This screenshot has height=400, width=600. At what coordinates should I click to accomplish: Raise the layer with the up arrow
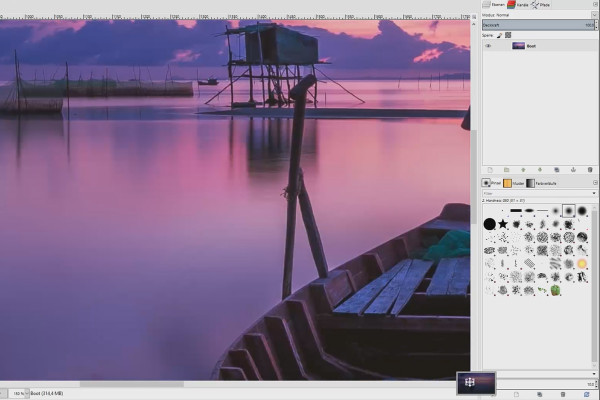(523, 170)
